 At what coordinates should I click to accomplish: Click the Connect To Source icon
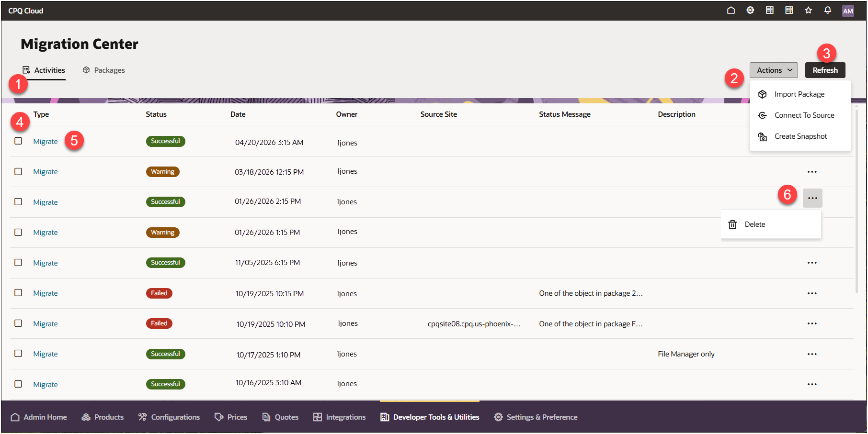(762, 115)
